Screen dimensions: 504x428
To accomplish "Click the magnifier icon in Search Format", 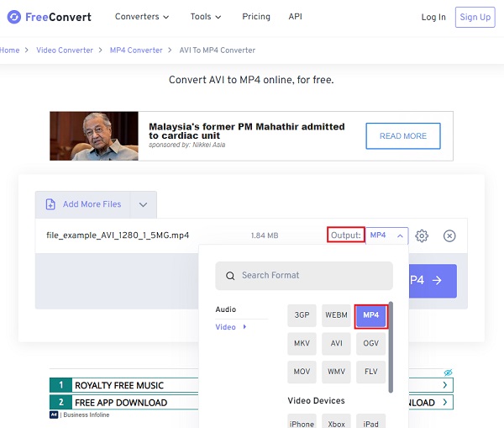I will (x=230, y=276).
